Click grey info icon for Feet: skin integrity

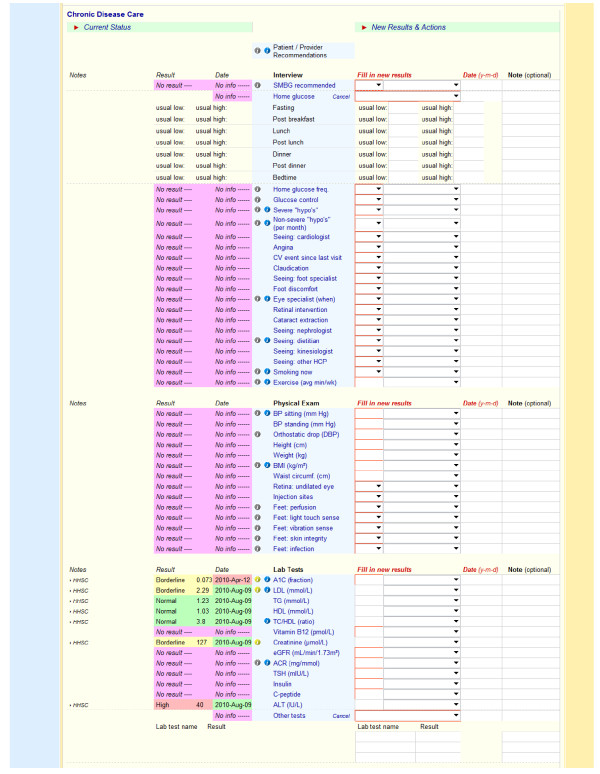click(257, 538)
